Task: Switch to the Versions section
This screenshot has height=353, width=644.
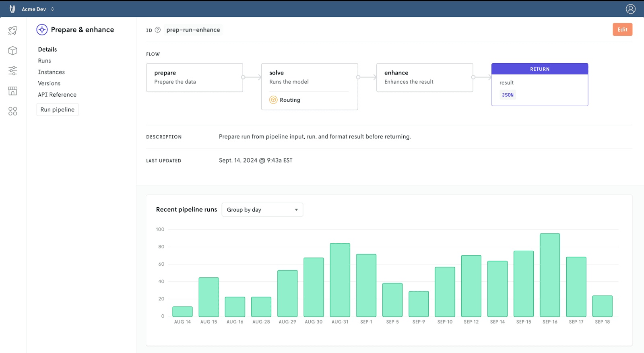Action: (x=49, y=83)
